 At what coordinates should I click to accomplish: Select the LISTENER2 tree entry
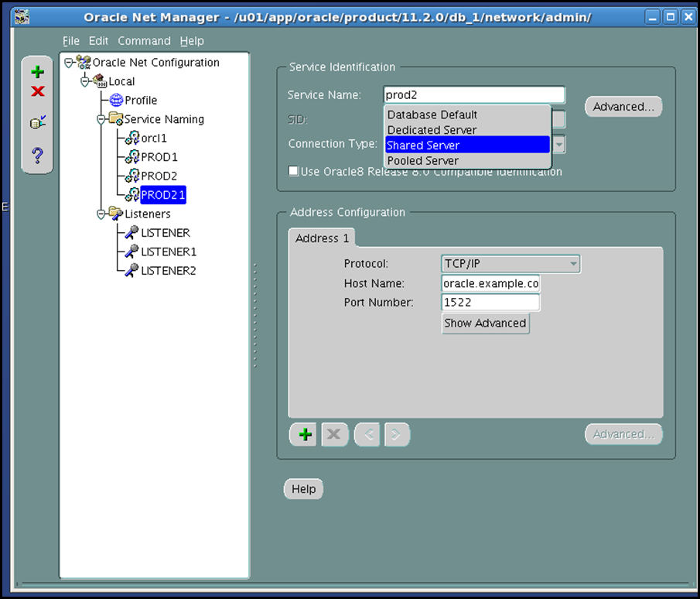click(169, 270)
